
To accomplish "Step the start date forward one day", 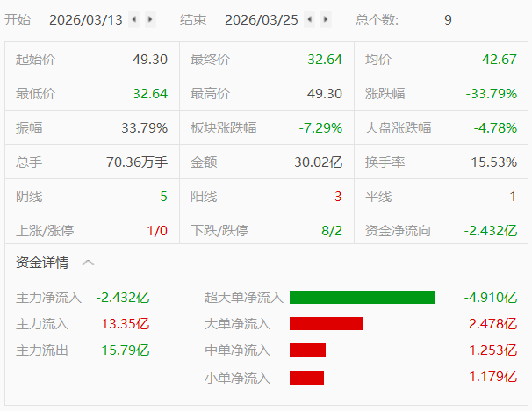I will click(x=150, y=19).
